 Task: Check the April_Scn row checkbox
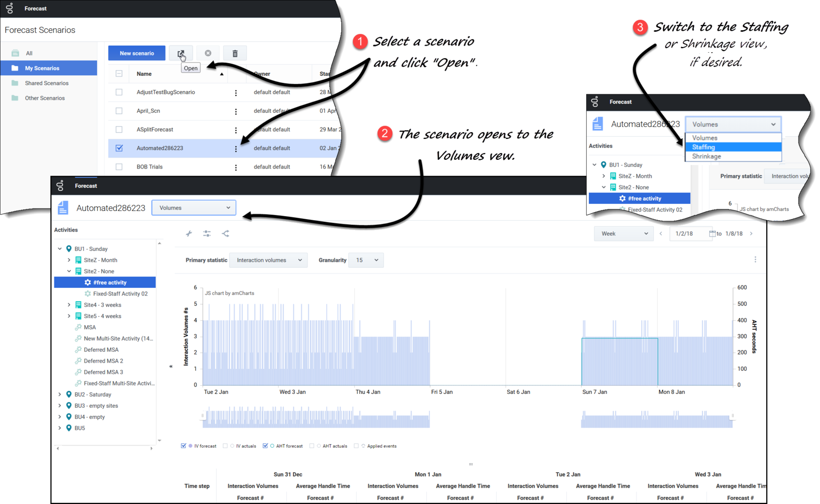(x=119, y=111)
